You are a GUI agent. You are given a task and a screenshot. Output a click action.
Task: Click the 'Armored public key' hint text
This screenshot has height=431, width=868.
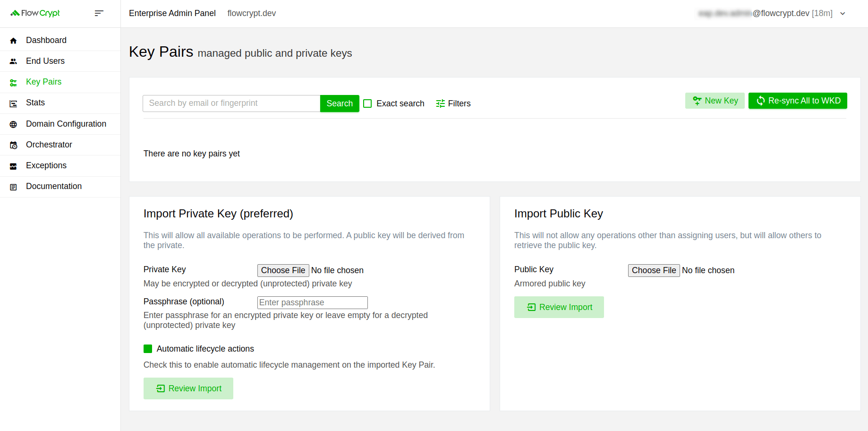click(x=550, y=284)
